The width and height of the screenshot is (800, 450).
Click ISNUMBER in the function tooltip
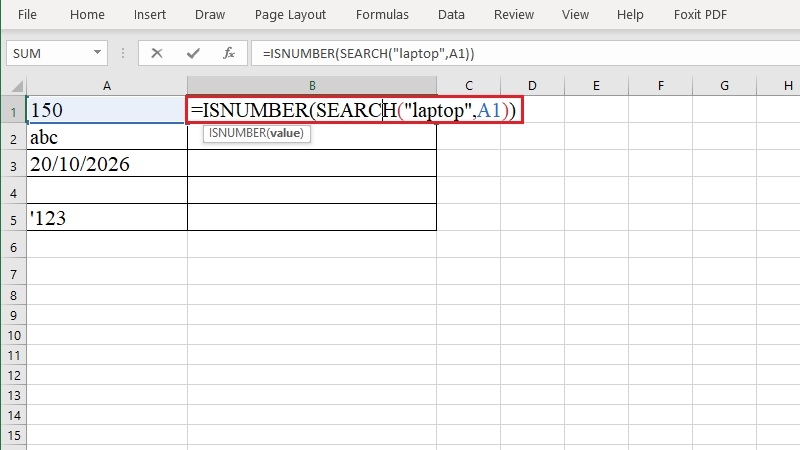[238, 133]
